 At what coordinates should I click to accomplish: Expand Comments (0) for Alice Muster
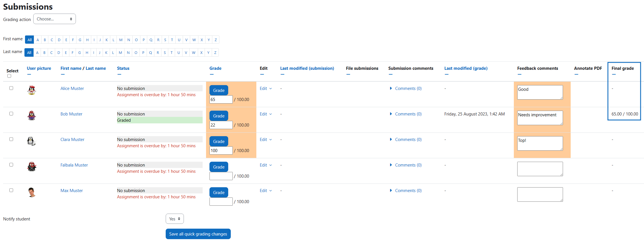point(406,89)
